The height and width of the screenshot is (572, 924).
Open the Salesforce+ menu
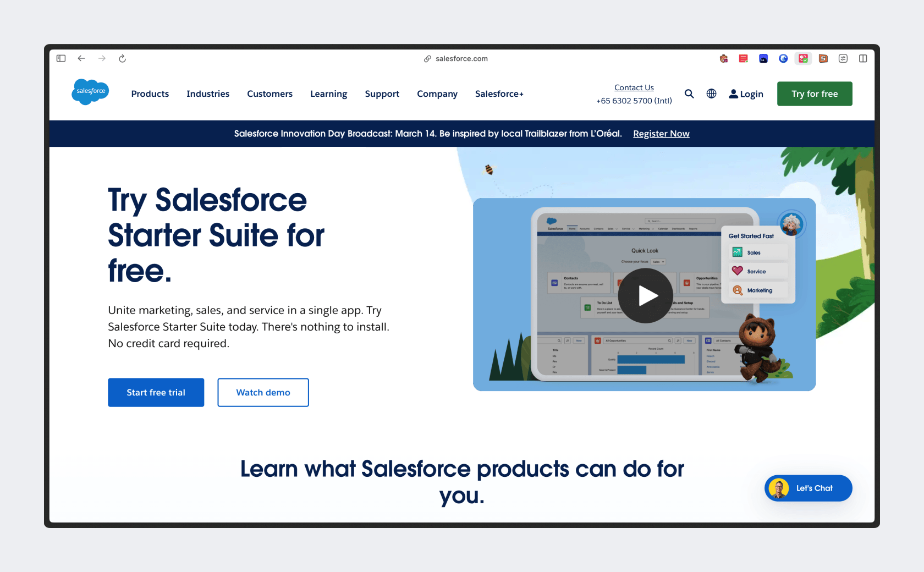pos(499,94)
